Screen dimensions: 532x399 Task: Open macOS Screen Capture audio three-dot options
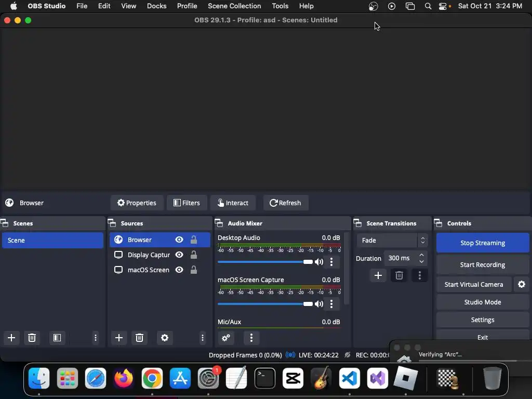[x=331, y=304]
